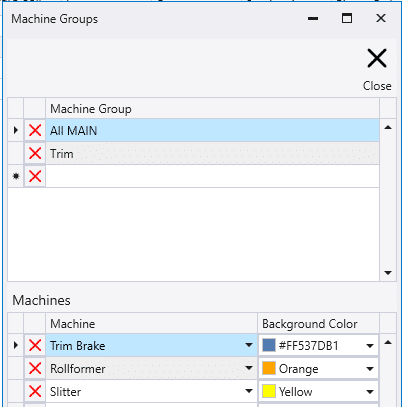Click the blue #FF537DB1 color swatch
Image resolution: width=402 pixels, height=407 pixels.
coord(269,345)
